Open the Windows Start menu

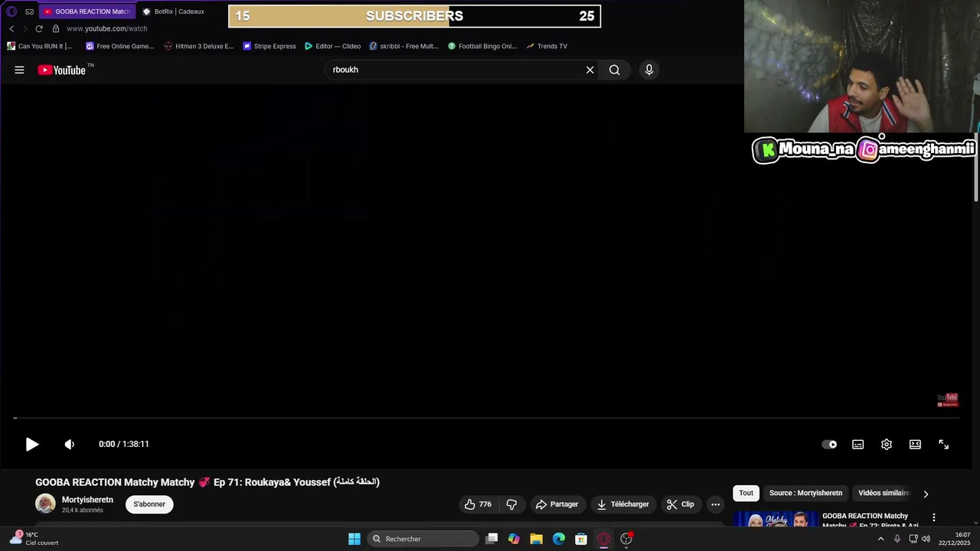tap(354, 539)
